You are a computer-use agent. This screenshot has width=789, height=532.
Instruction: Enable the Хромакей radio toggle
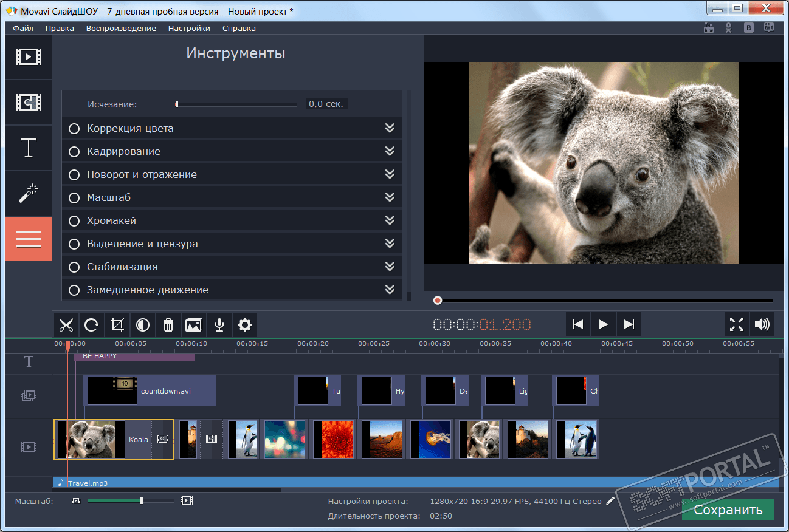(74, 221)
